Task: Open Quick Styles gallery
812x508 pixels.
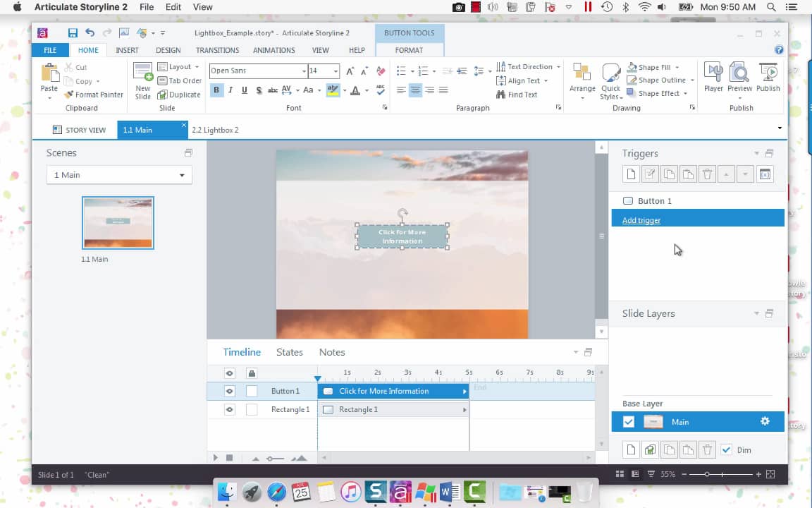Action: [611, 81]
